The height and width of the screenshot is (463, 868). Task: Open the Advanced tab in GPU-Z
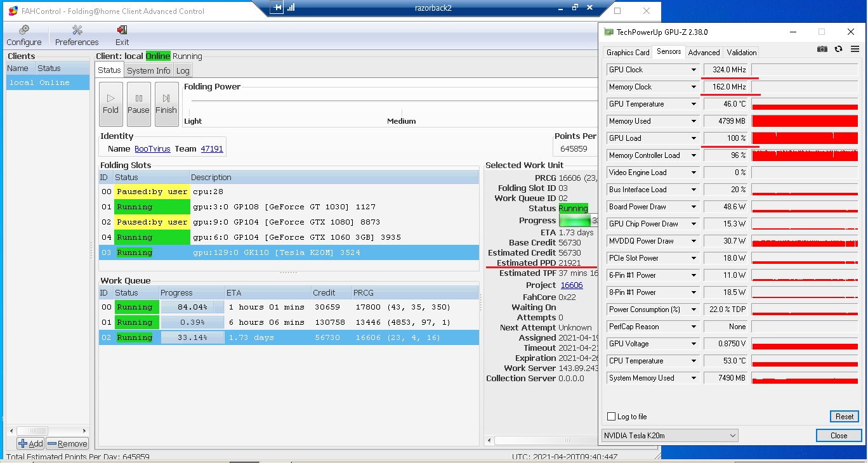click(x=704, y=53)
